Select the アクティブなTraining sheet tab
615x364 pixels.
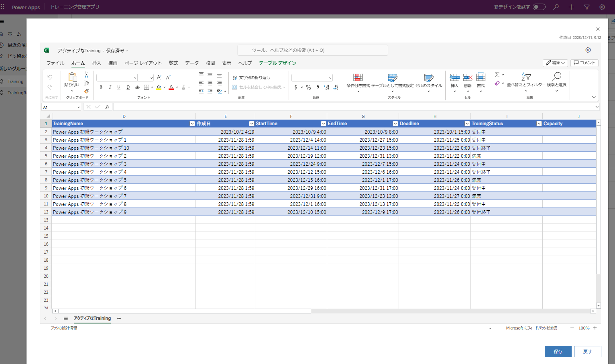click(92, 318)
